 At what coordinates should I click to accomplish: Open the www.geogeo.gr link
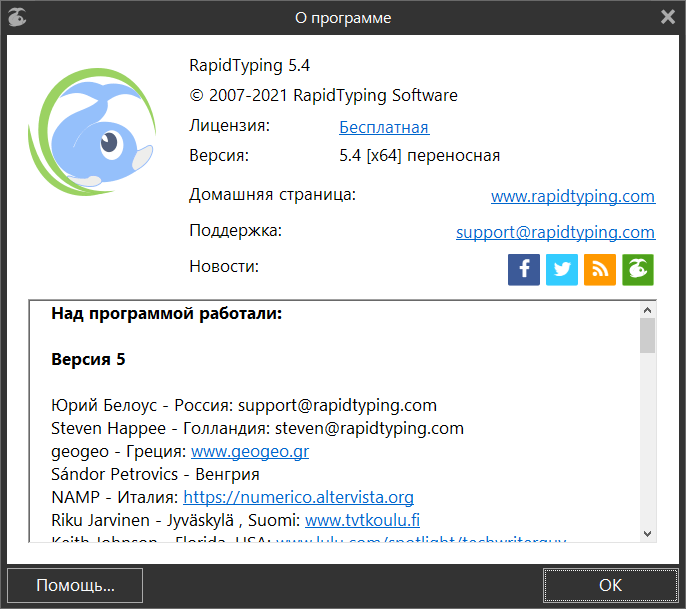pos(250,452)
